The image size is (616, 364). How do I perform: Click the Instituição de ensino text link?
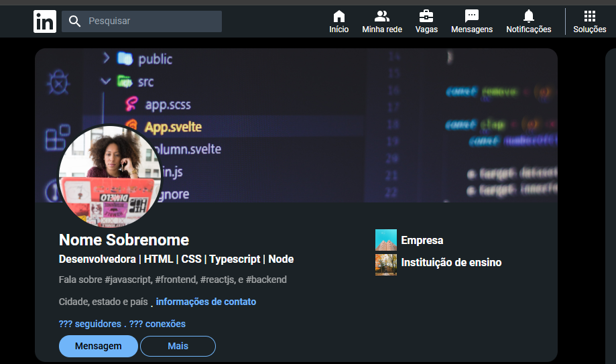[450, 262]
